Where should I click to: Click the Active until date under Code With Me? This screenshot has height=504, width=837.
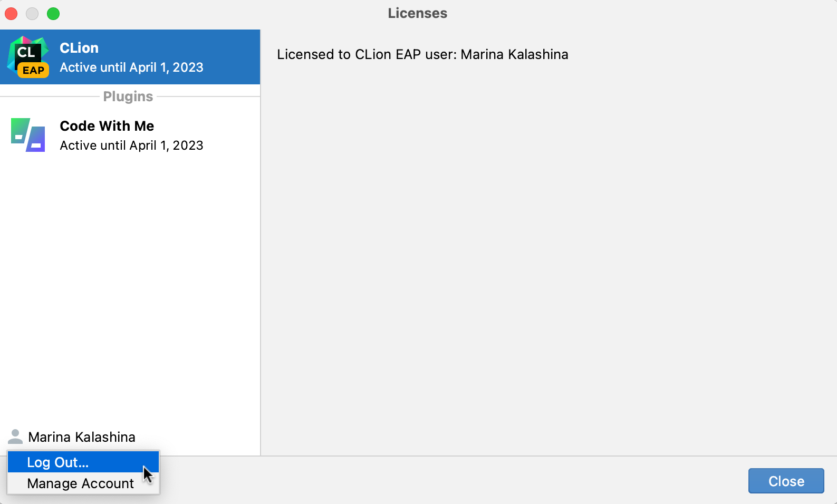point(131,146)
